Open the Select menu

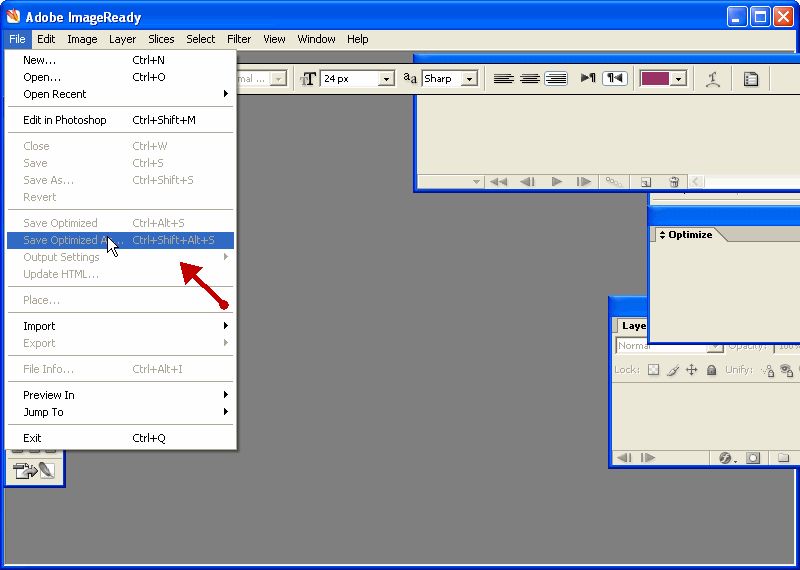[x=201, y=39]
